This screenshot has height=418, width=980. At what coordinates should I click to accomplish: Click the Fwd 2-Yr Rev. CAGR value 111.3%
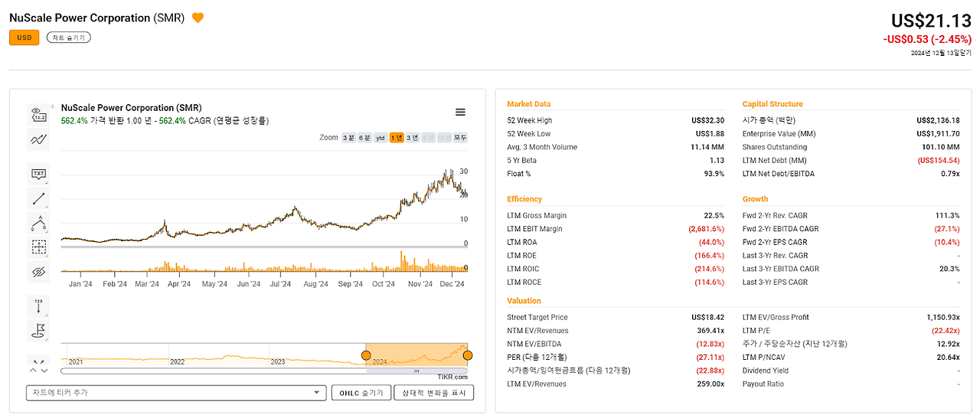[947, 215]
